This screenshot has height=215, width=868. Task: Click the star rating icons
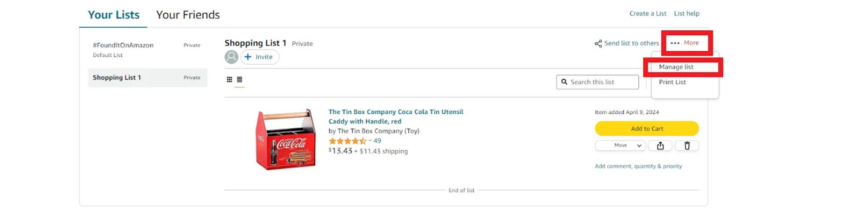point(347,141)
